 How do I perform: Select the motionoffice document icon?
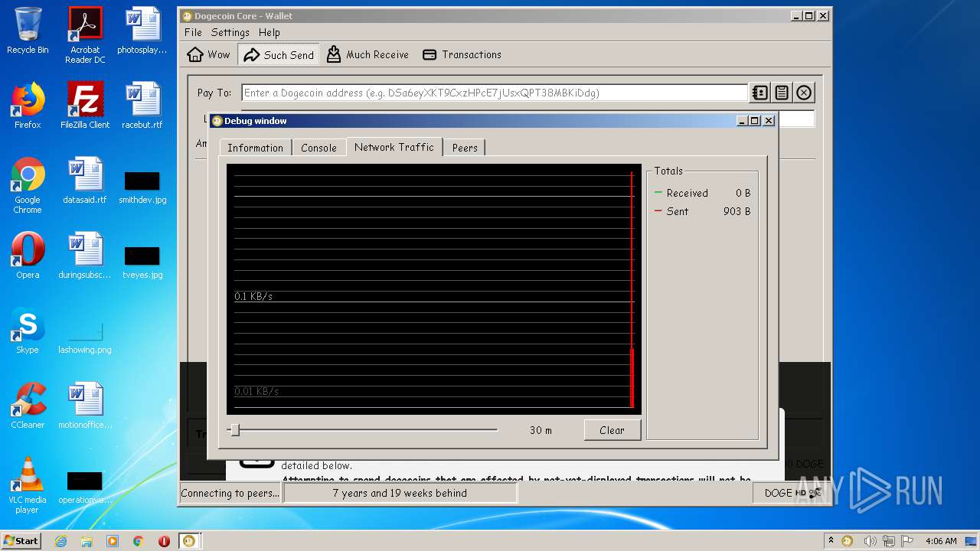85,406
